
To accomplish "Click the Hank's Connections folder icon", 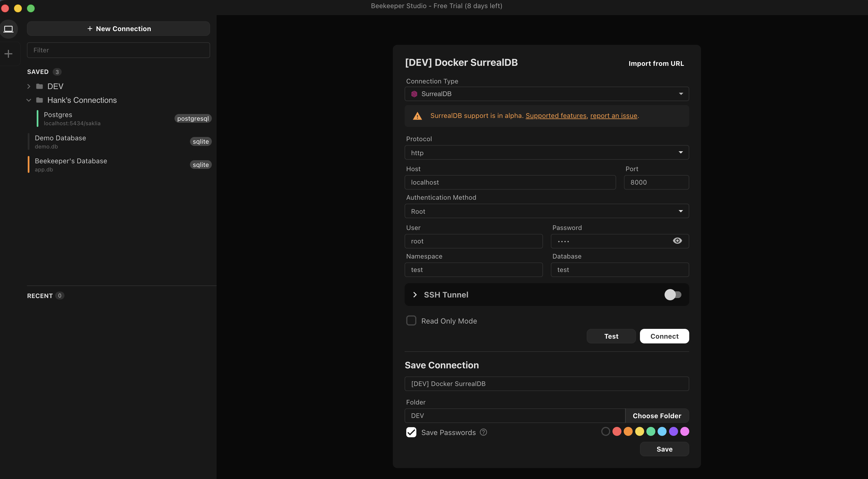I will pos(40,100).
